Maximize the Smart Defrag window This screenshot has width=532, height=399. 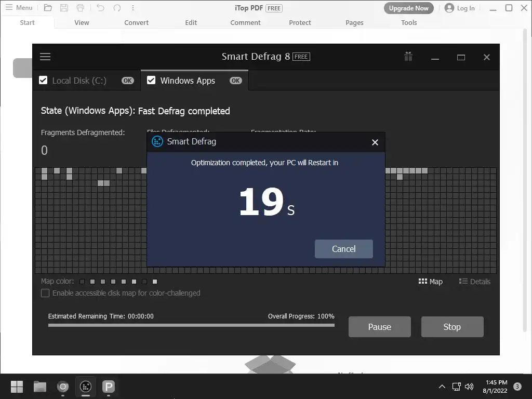pyautogui.click(x=461, y=57)
